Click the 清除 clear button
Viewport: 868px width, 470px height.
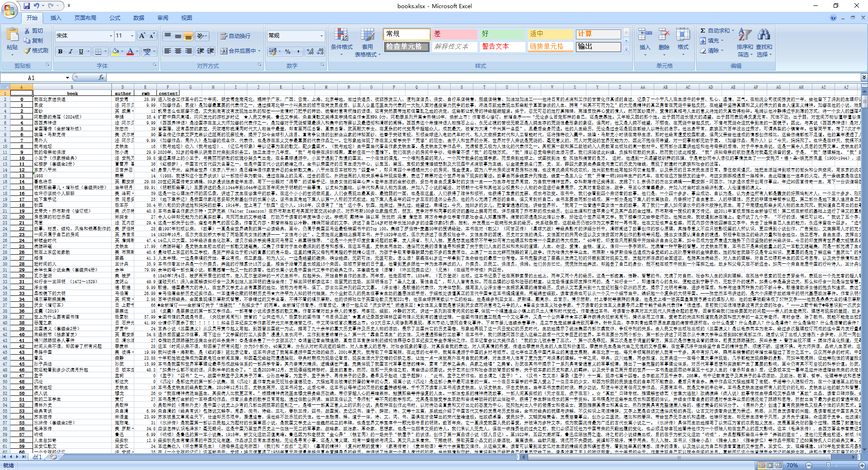click(x=712, y=50)
